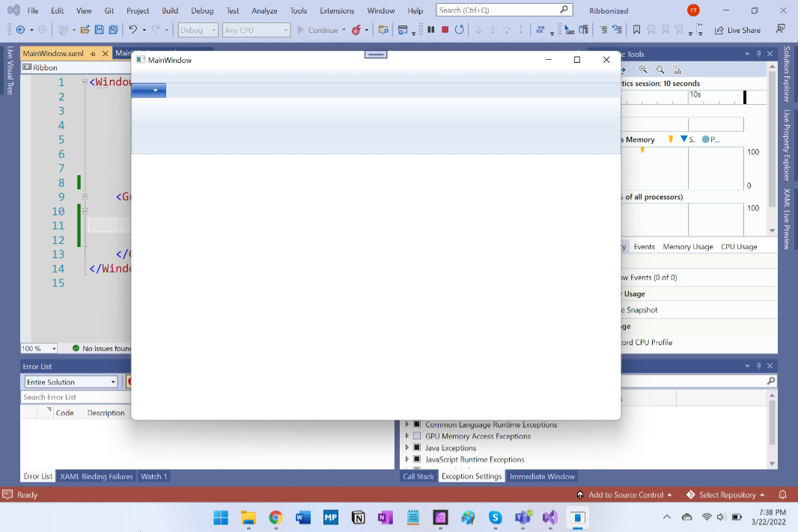Zoom in on the diagnostics timeline
The height and width of the screenshot is (532, 798).
643,70
